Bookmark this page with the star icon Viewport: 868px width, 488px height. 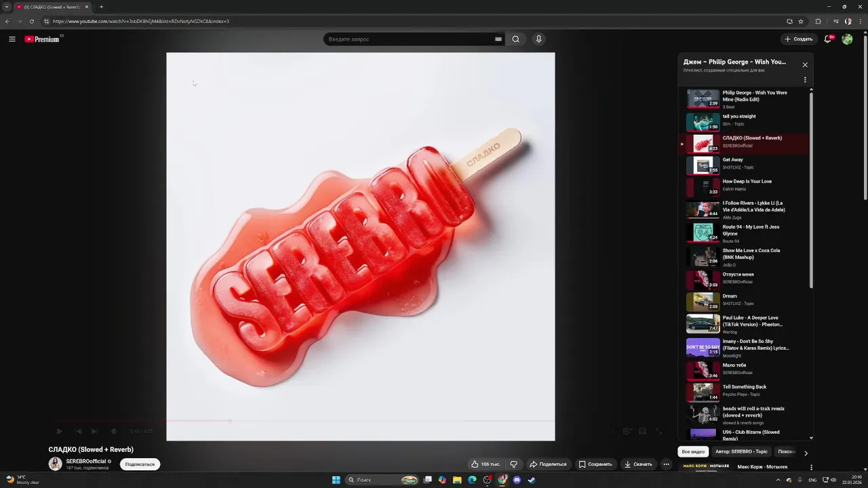tap(801, 21)
